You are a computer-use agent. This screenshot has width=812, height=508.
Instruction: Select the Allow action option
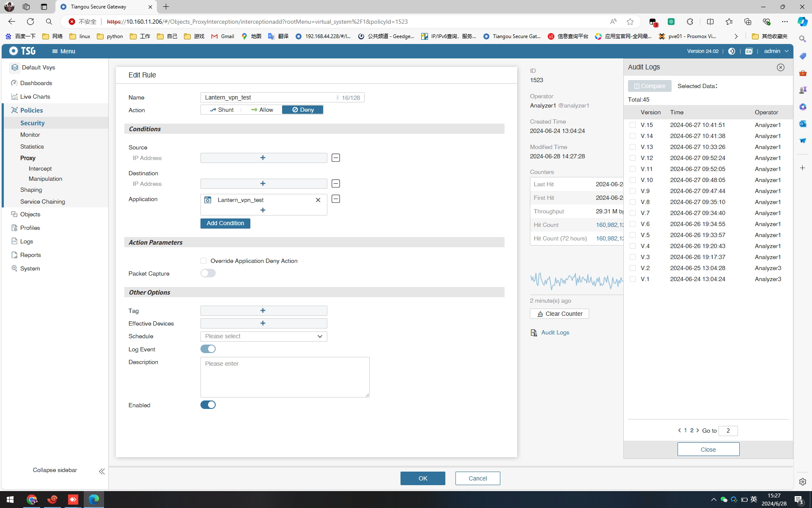tap(262, 110)
